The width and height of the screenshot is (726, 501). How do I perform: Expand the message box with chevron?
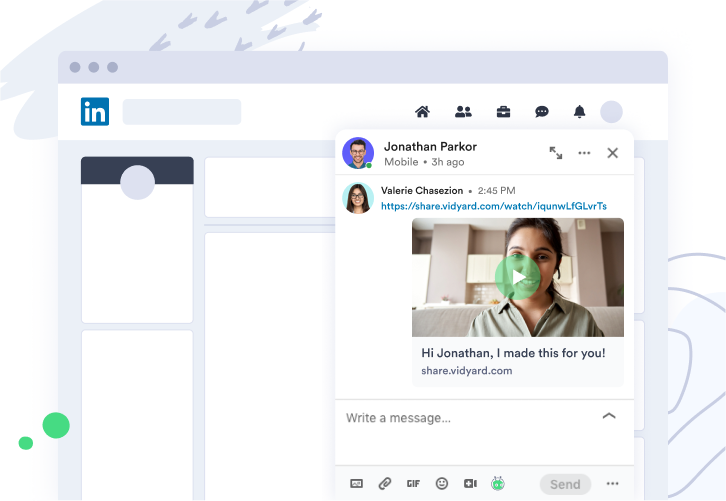point(609,416)
